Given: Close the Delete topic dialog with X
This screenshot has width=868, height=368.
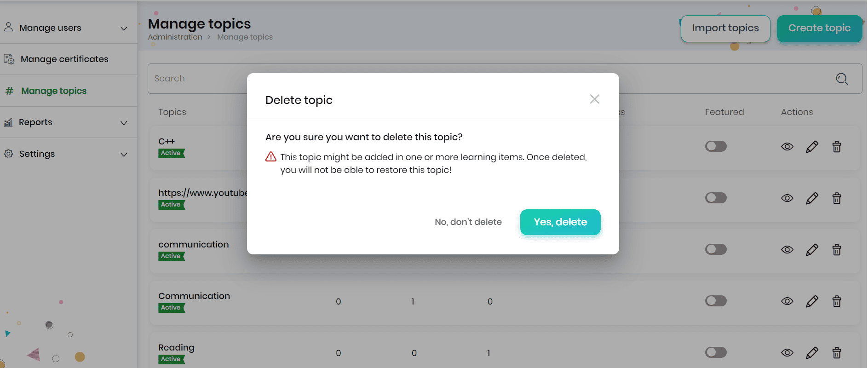Looking at the screenshot, I should click(594, 99).
